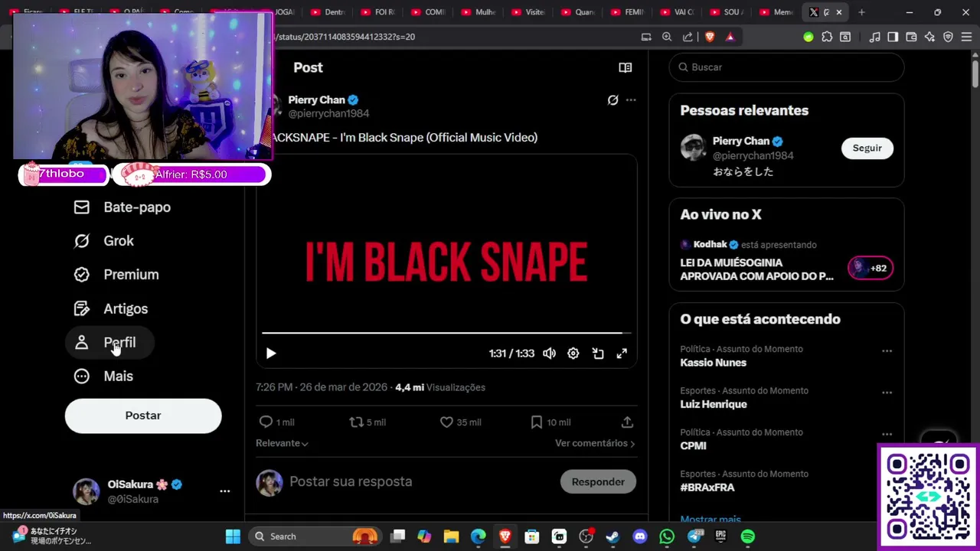Open the Kodhak live broadcast
This screenshot has width=980, height=551.
(x=786, y=261)
